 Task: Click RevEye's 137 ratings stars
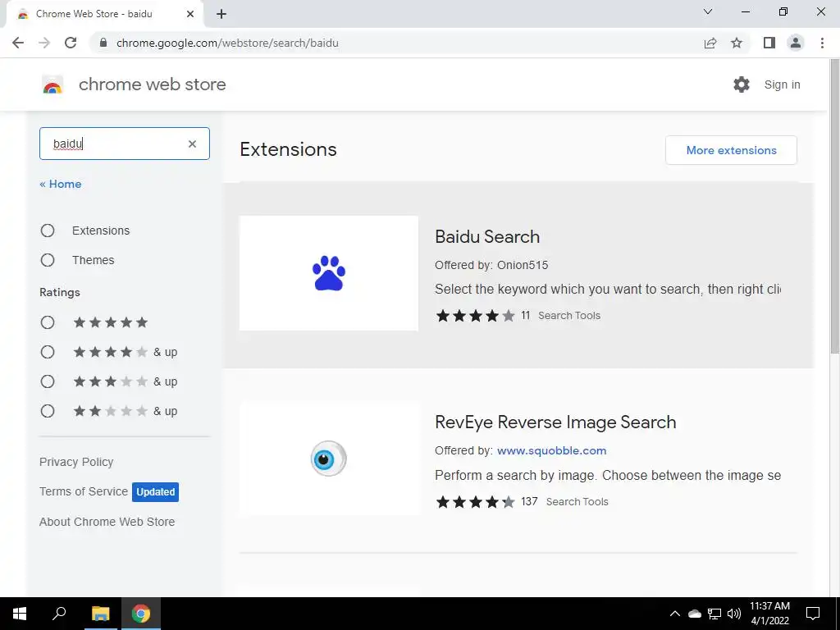coord(475,501)
